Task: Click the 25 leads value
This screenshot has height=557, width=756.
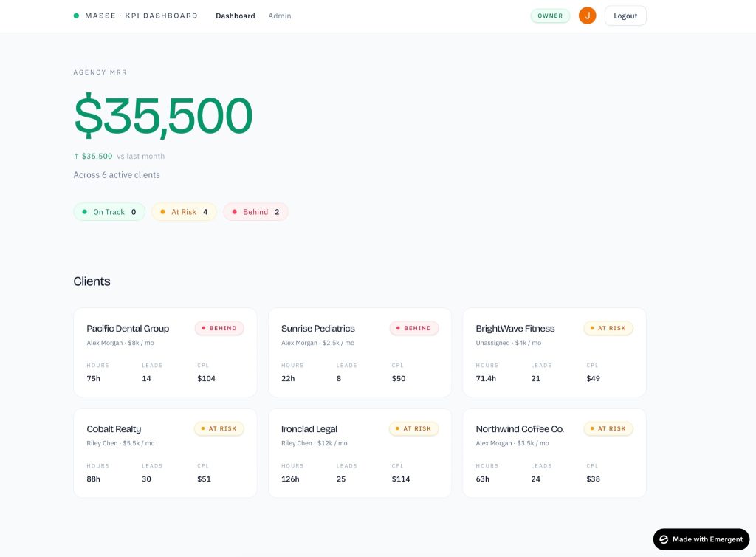Action: [x=341, y=479]
